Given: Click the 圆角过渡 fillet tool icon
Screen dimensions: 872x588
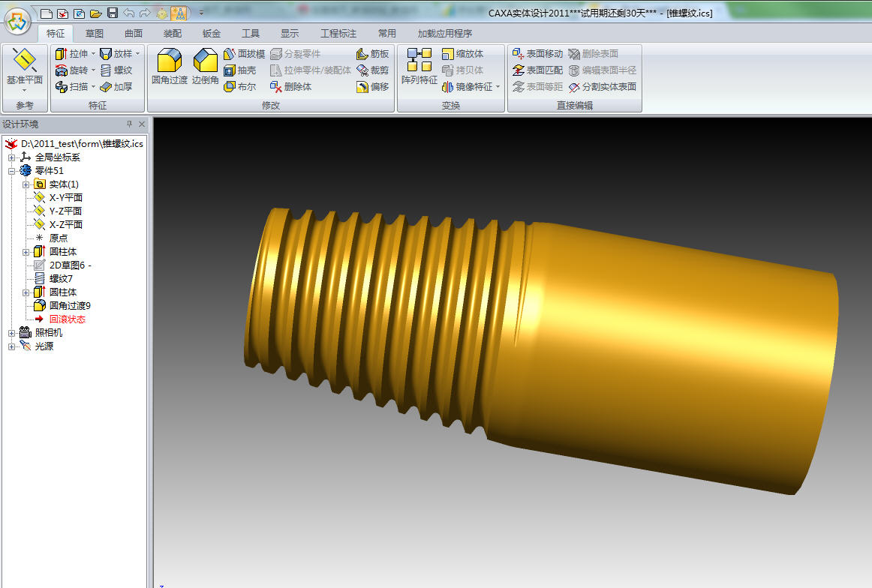Looking at the screenshot, I should pyautogui.click(x=169, y=61).
